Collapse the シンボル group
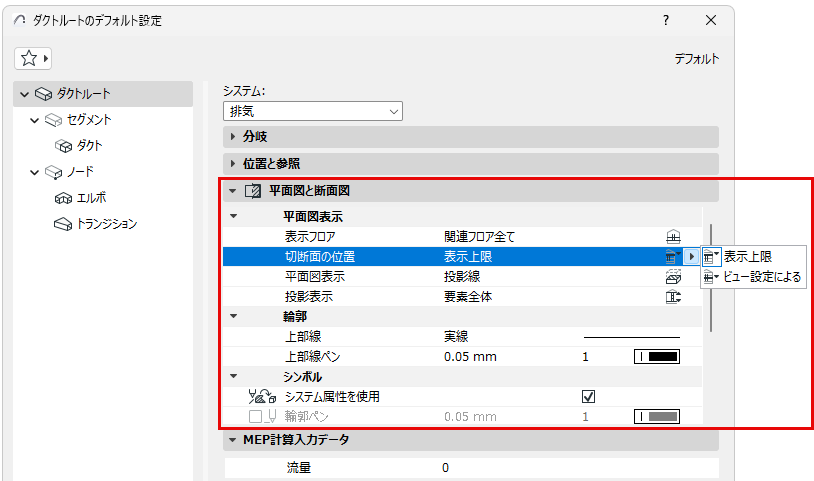Image resolution: width=814 pixels, height=481 pixels. [234, 376]
